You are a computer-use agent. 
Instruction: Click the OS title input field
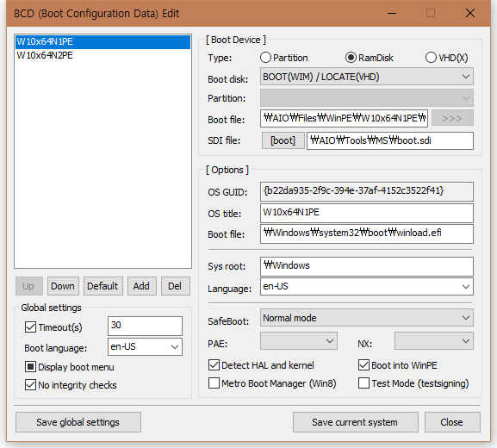[x=367, y=213]
